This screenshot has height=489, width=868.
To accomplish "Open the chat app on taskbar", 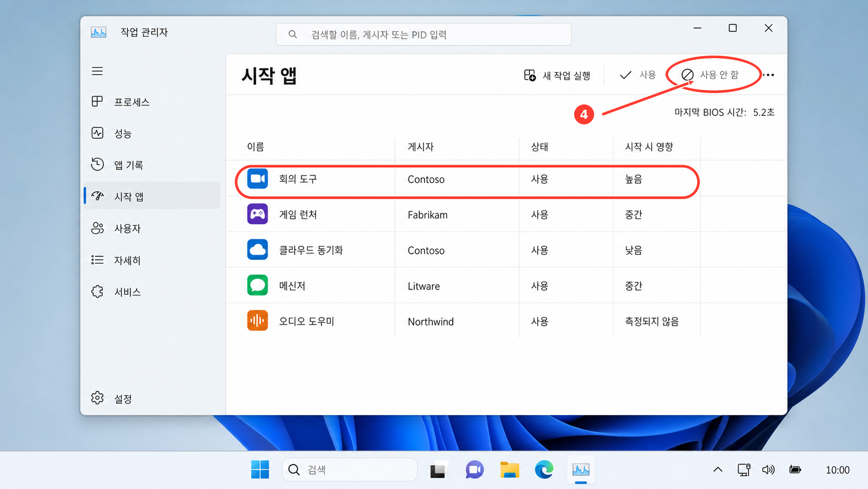I will click(474, 470).
